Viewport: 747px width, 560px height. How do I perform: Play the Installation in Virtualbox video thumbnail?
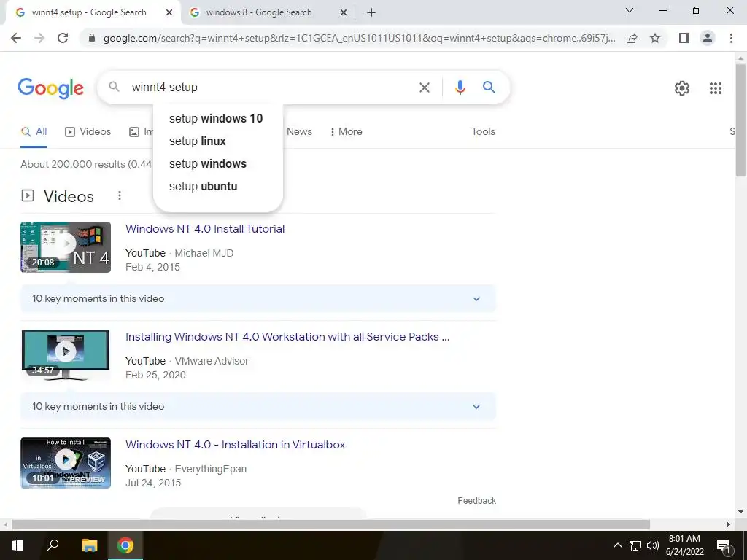coord(66,463)
